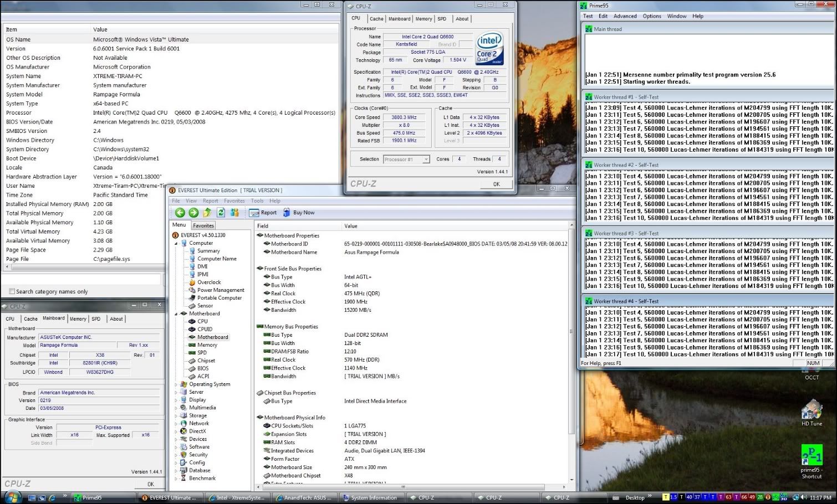Viewport: 837px width, 504px height.
Task: Collapse the Computer branch in EVEREST tree
Action: tap(177, 243)
